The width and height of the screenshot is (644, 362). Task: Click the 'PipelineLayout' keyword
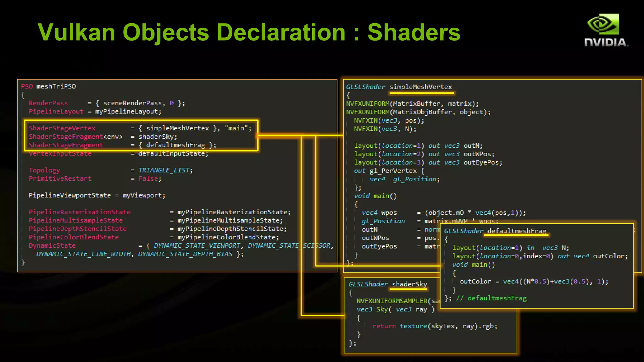(x=56, y=112)
